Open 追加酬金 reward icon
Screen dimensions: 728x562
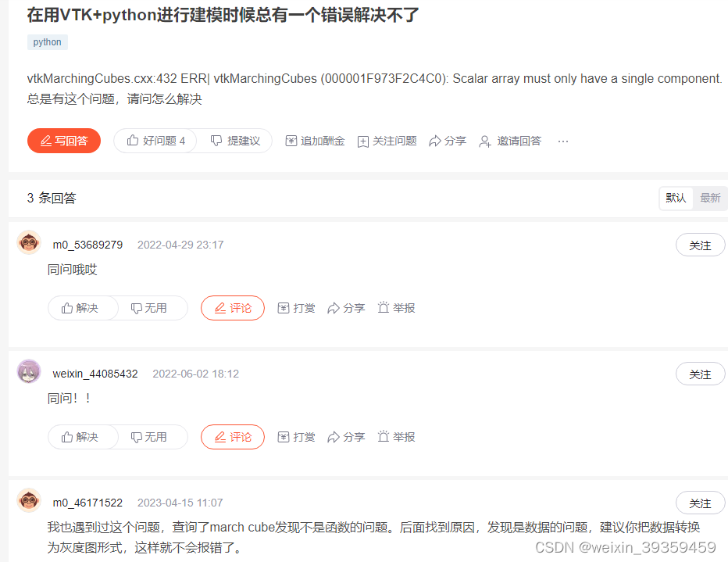point(291,141)
